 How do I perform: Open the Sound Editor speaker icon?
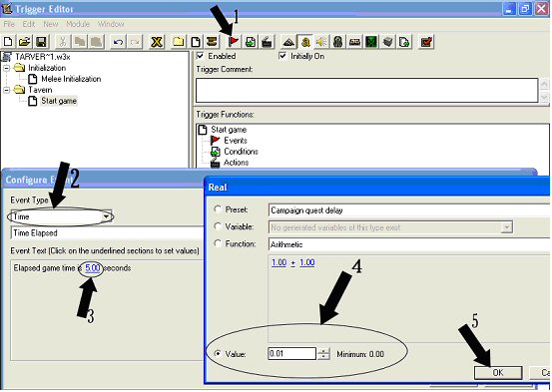(x=321, y=42)
